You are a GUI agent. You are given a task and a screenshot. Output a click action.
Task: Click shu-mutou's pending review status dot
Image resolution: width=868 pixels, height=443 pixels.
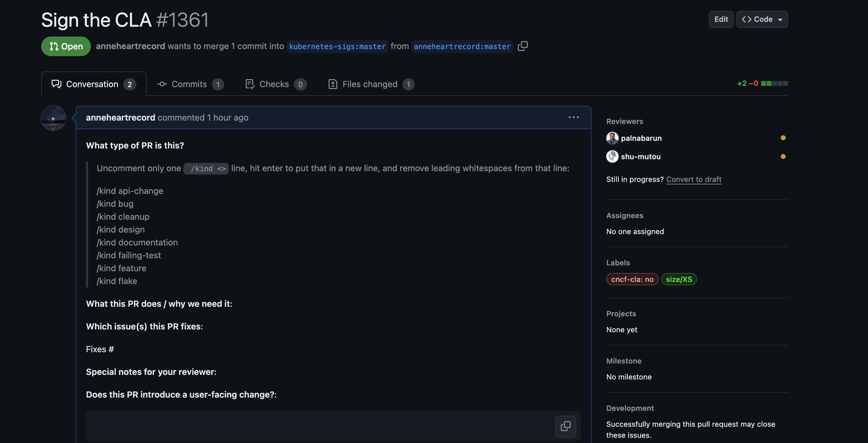783,156
